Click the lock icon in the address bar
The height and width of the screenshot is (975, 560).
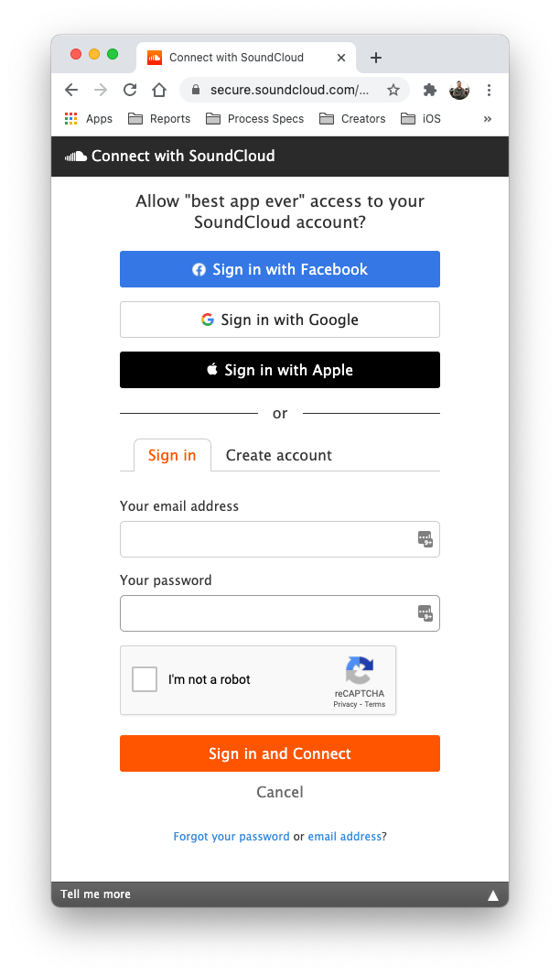[195, 90]
